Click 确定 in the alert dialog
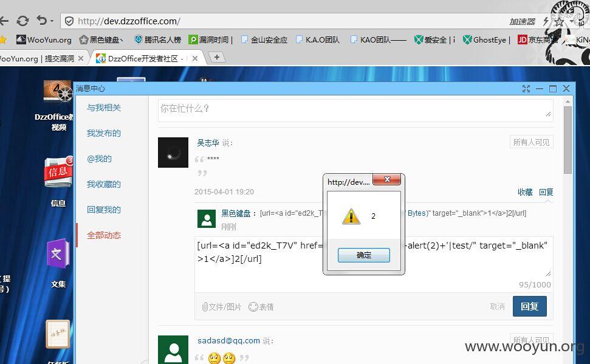 [x=364, y=255]
